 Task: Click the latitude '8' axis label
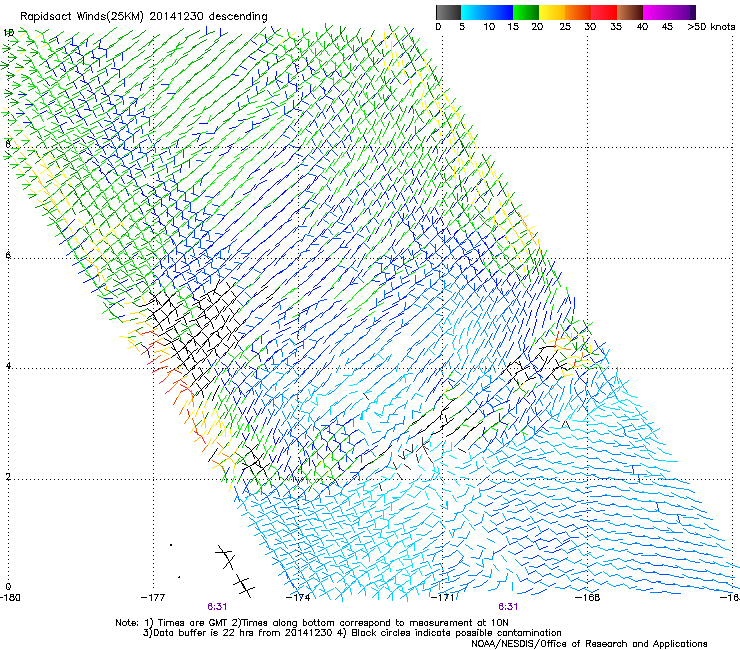[x=8, y=144]
